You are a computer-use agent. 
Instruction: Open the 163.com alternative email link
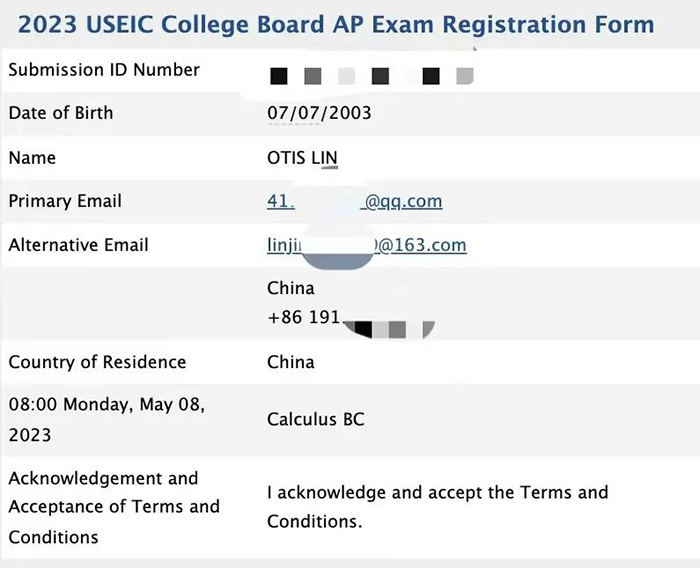pyautogui.click(x=366, y=245)
